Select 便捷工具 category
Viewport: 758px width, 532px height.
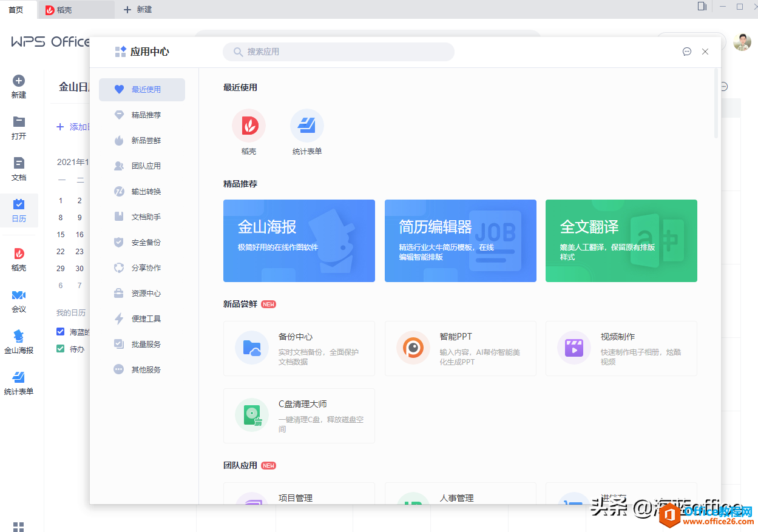tap(142, 318)
